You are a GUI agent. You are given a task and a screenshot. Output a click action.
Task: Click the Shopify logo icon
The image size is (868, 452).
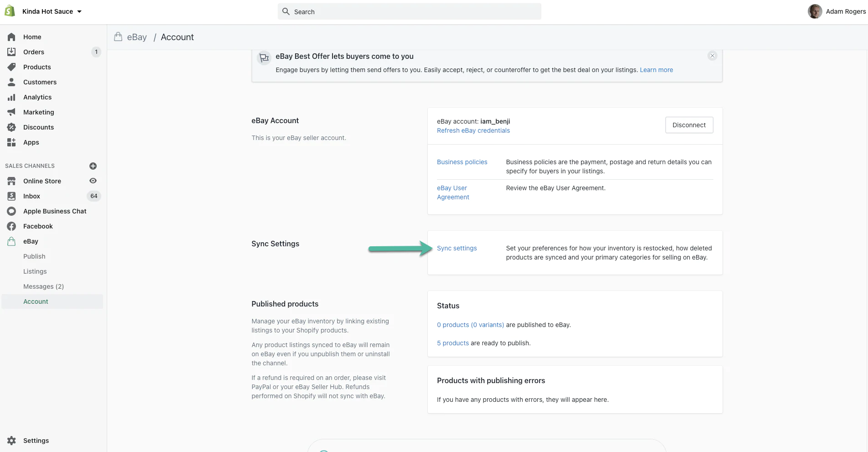pos(10,11)
